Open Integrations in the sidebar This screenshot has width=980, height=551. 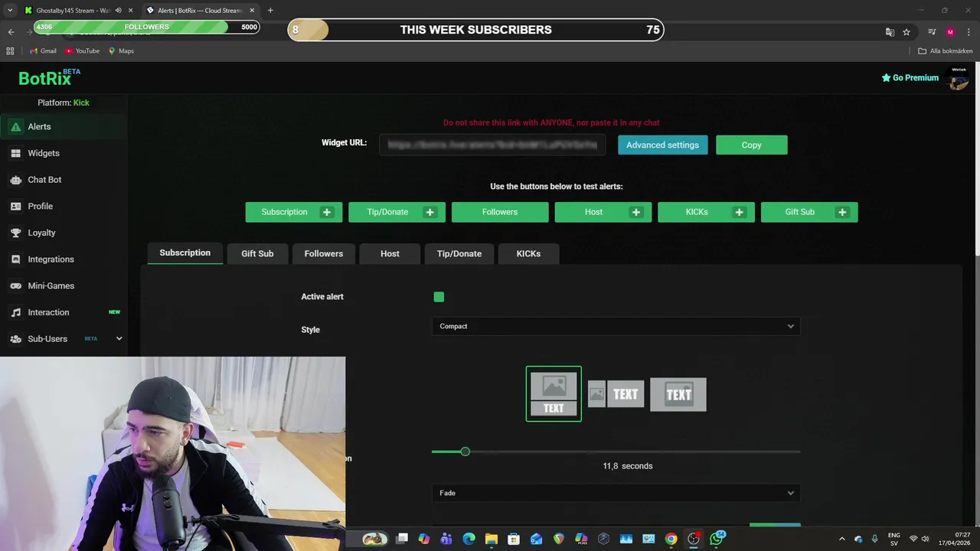[x=63, y=259]
